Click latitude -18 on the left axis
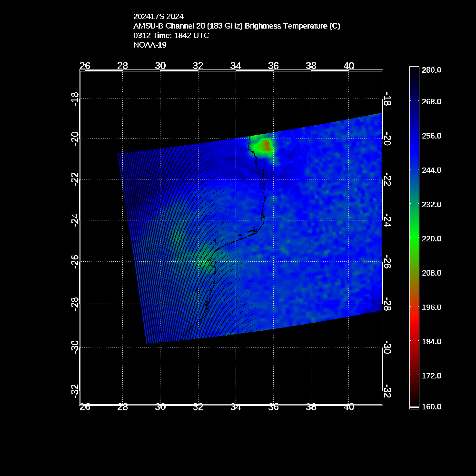Screen dimensions: 476x476 [75, 99]
